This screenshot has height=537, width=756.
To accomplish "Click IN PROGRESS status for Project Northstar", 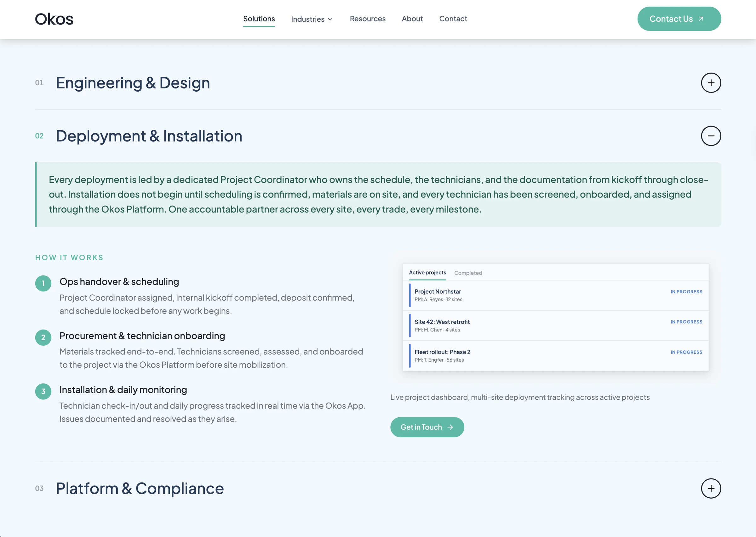I will point(686,292).
